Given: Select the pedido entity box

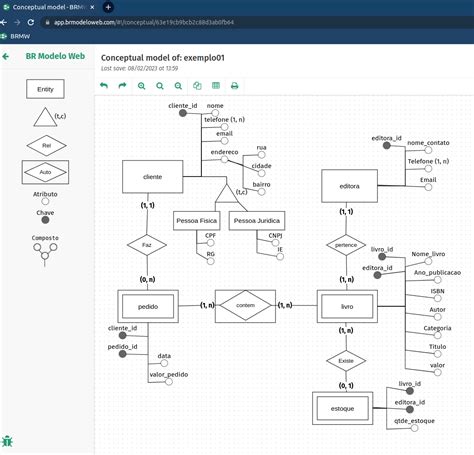Looking at the screenshot, I should (148, 306).
